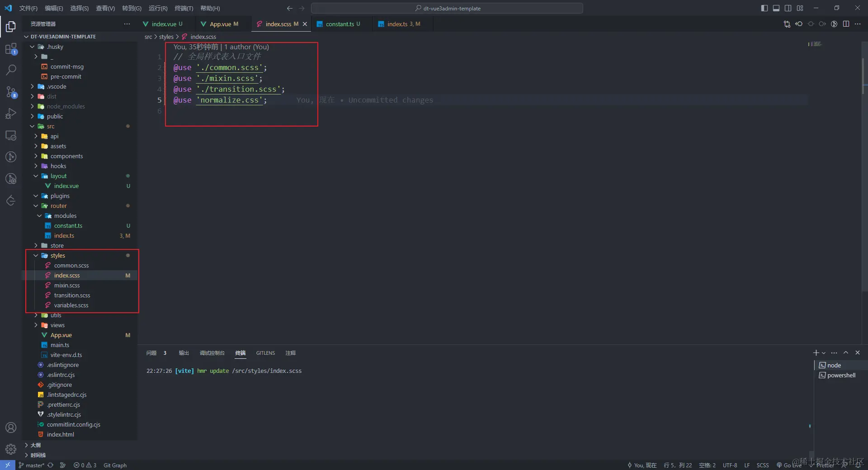Select the powershell terminal instance
The width and height of the screenshot is (868, 470).
pos(841,375)
